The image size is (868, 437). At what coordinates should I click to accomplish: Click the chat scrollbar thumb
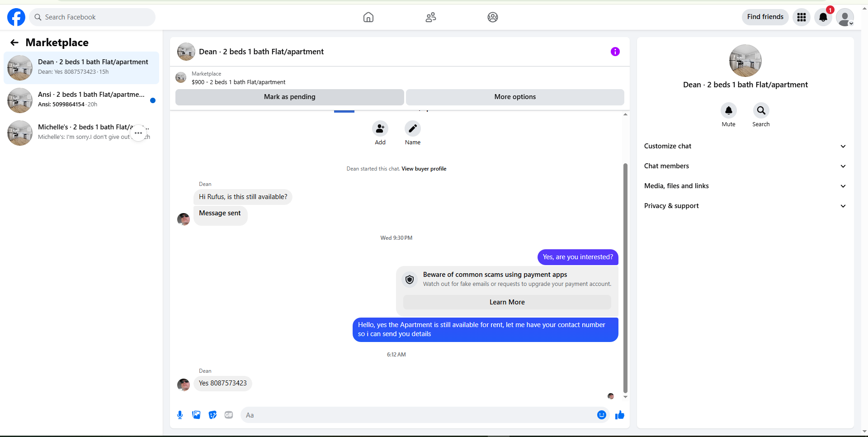(x=625, y=278)
